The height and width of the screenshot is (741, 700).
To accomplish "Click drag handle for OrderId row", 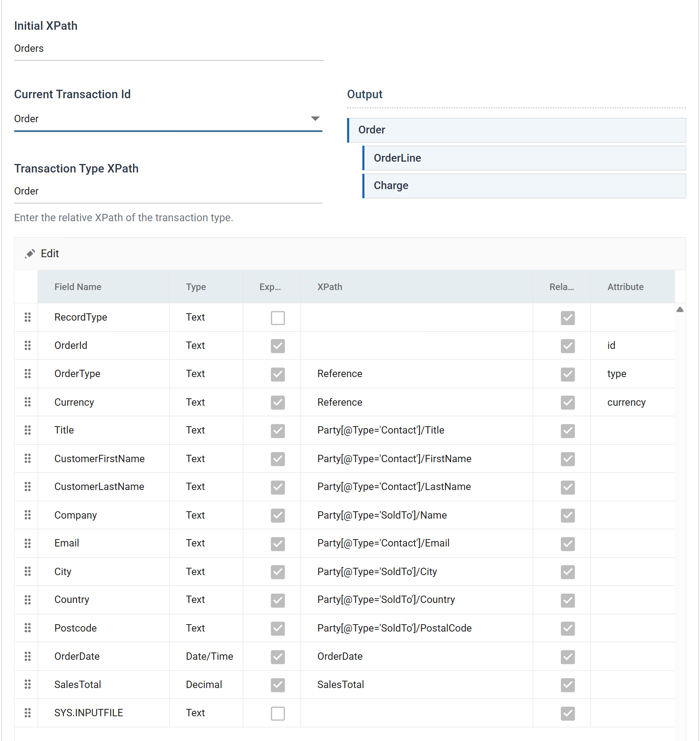I will click(x=27, y=345).
